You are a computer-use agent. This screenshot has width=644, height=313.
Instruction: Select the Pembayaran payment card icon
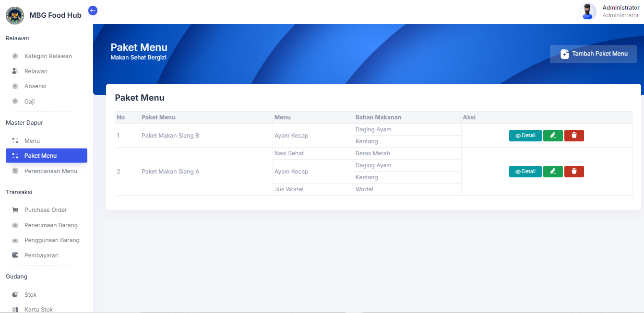15,255
